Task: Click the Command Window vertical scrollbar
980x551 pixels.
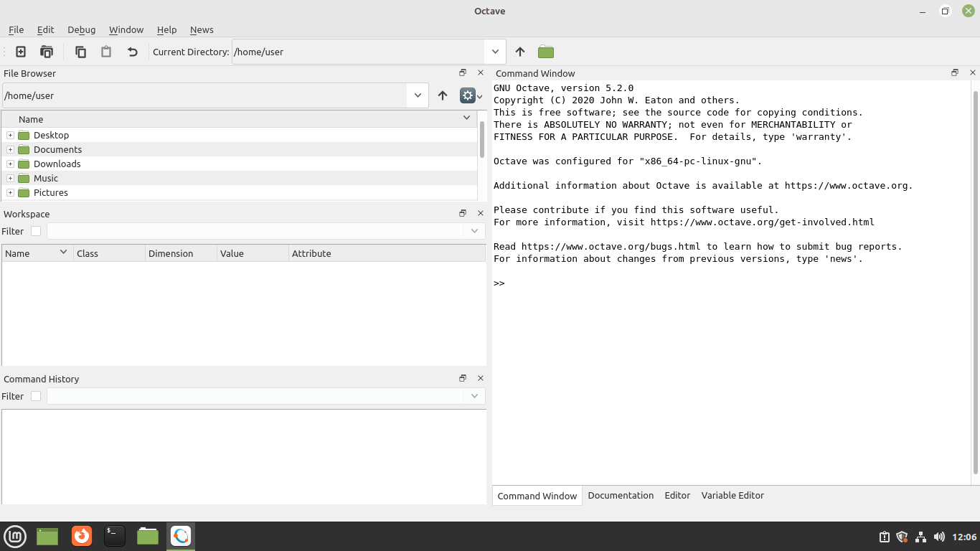Action: [x=976, y=282]
